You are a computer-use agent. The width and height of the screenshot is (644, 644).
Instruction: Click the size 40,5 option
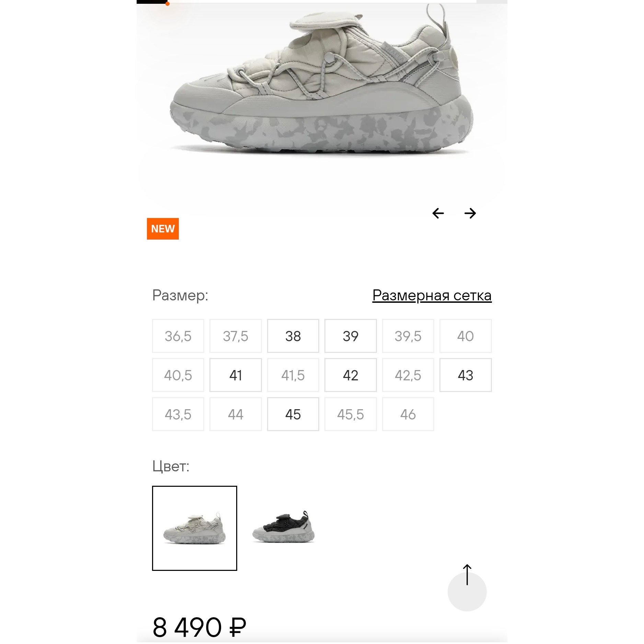click(x=178, y=375)
